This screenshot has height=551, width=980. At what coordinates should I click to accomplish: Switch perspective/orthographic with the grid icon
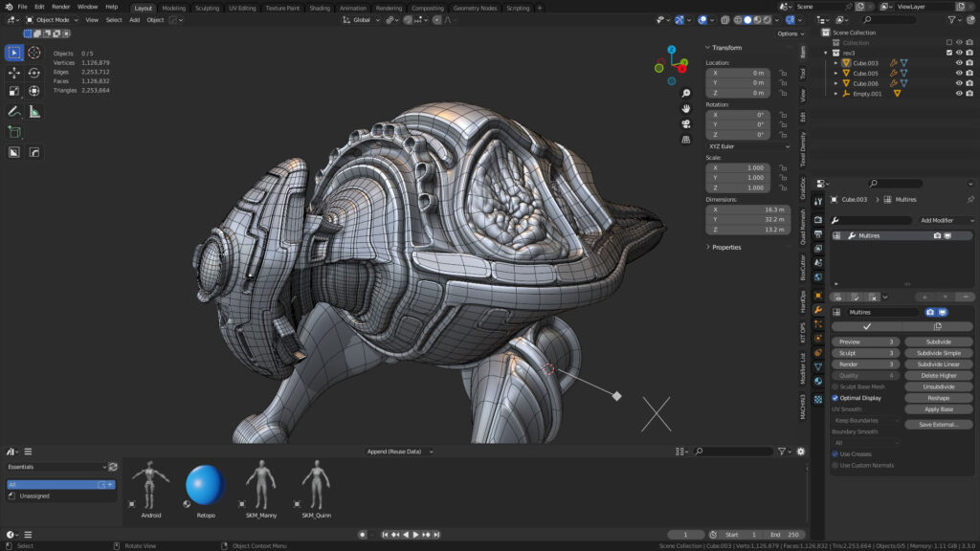686,140
